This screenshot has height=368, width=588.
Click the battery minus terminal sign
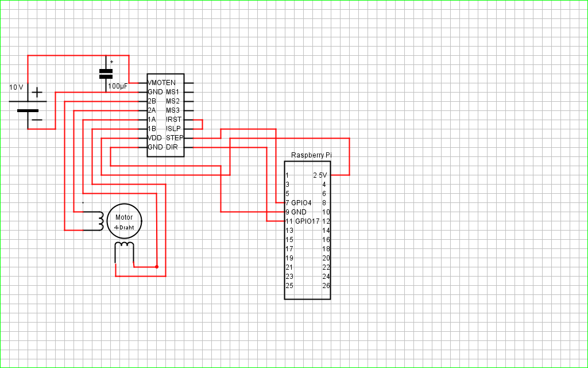[37, 120]
